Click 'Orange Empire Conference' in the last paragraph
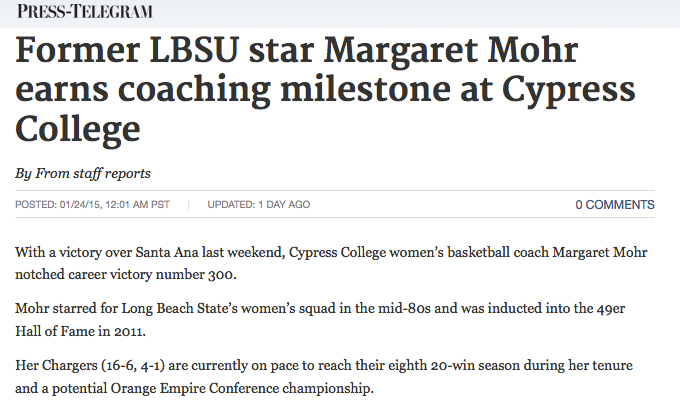Viewport: 680px width, 407px height. click(x=194, y=388)
